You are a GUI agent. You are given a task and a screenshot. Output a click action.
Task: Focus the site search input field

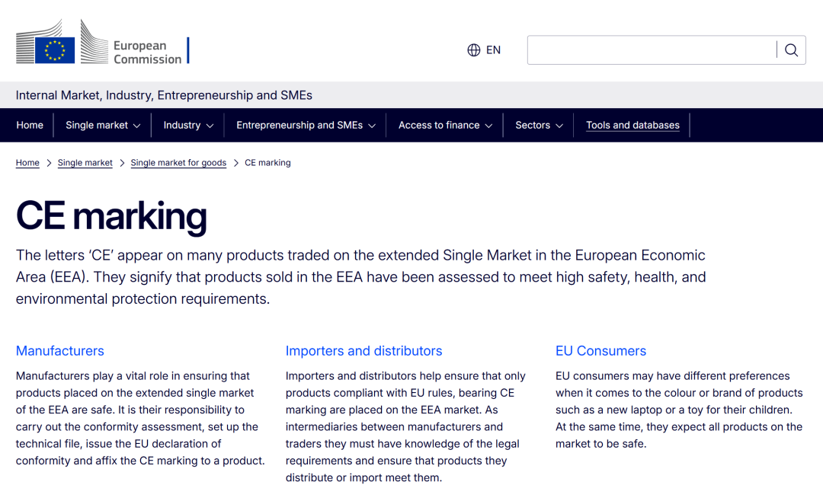[x=652, y=49]
